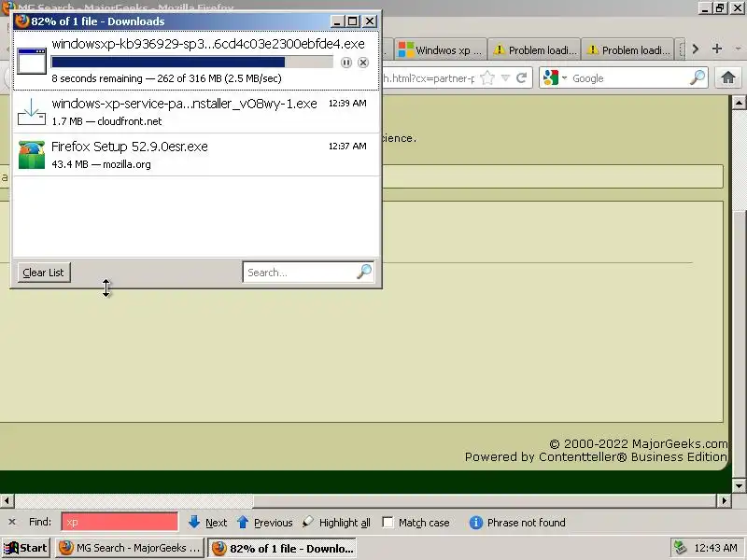Select the Downloads window taskbar button
The width and height of the screenshot is (747, 560).
pos(283,548)
